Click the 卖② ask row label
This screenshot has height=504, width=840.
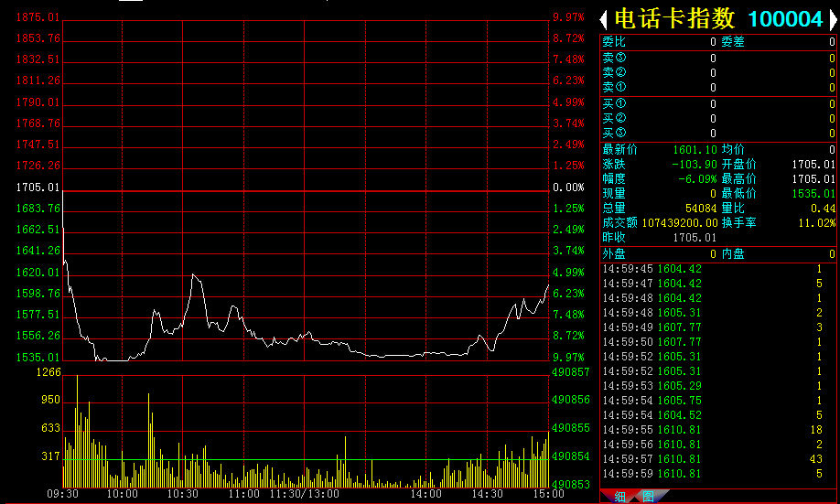(x=614, y=72)
